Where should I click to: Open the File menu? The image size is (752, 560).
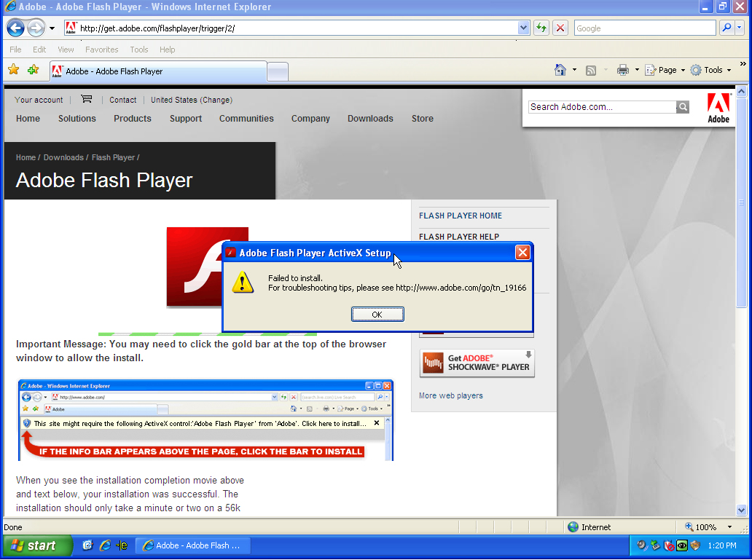point(15,50)
